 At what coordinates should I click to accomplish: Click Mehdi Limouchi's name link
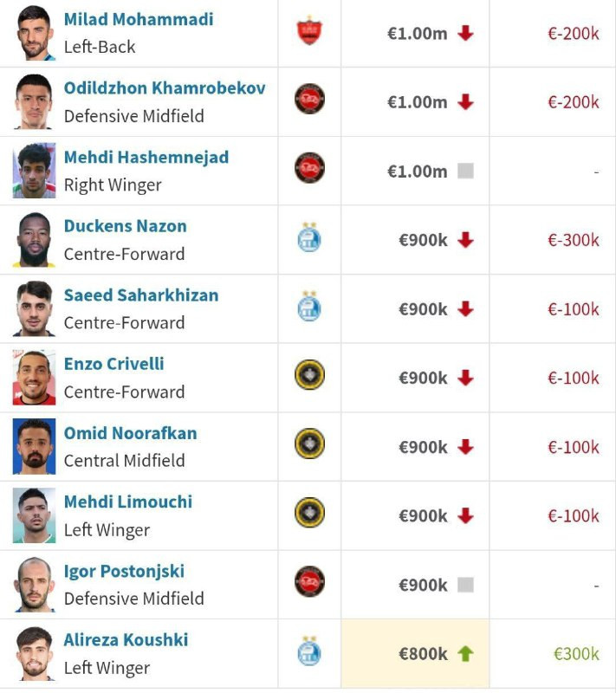(x=128, y=502)
